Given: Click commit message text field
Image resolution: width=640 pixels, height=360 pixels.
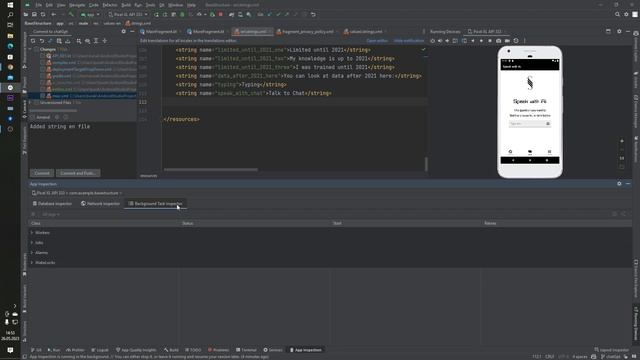Looking at the screenshot, I should click(82, 145).
